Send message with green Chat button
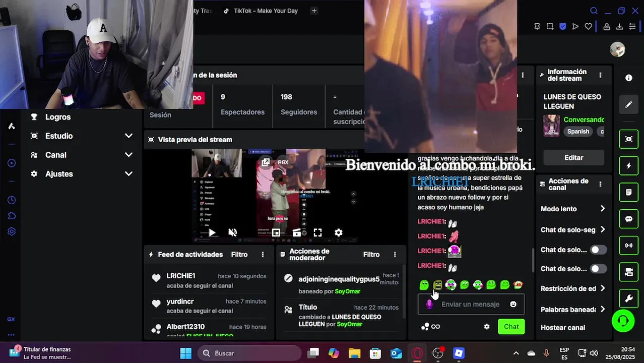This screenshot has width=644, height=363. click(511, 327)
